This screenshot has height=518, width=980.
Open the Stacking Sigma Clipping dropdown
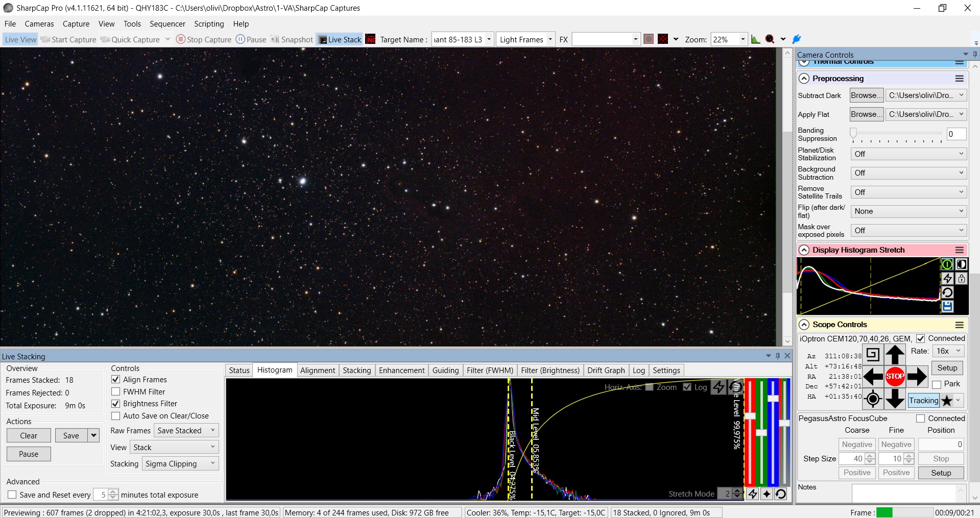pos(180,463)
